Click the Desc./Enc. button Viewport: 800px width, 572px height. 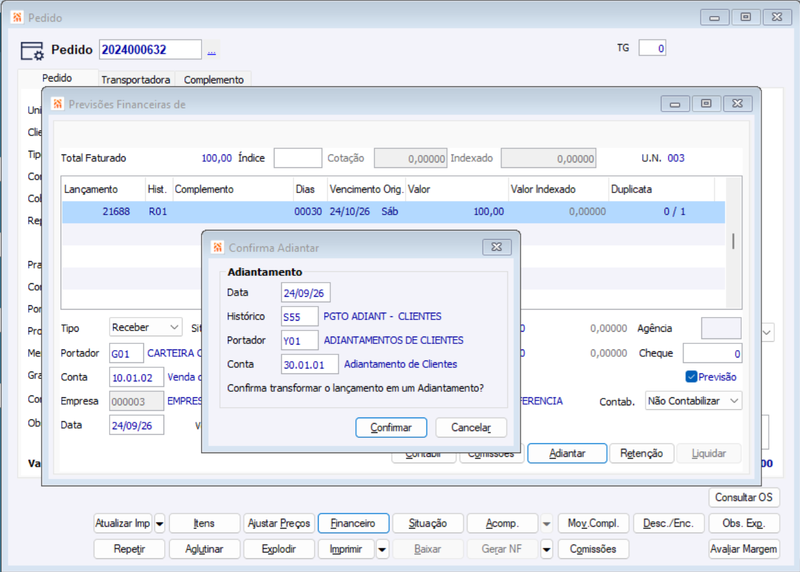tap(668, 524)
